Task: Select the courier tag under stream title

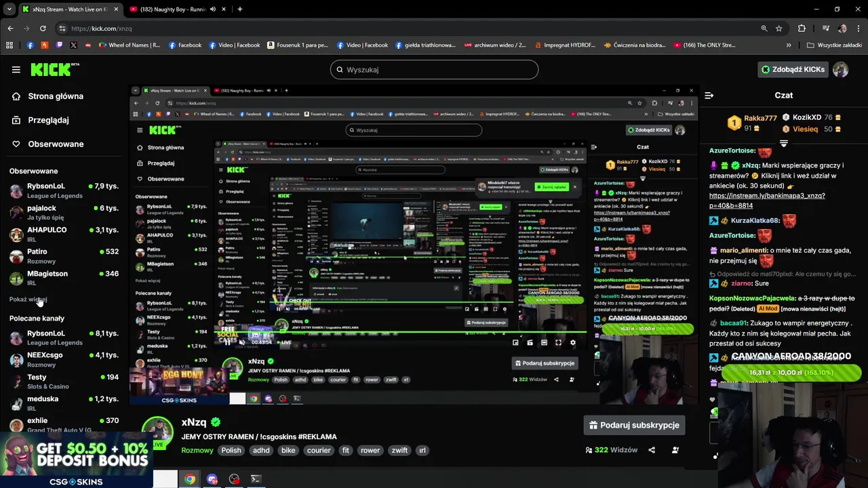Action: 319,450
